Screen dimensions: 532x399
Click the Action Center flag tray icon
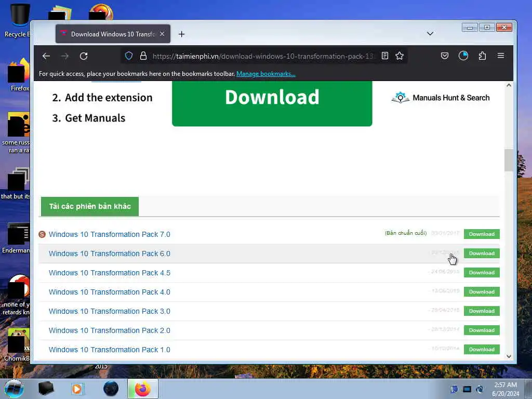coord(454,389)
